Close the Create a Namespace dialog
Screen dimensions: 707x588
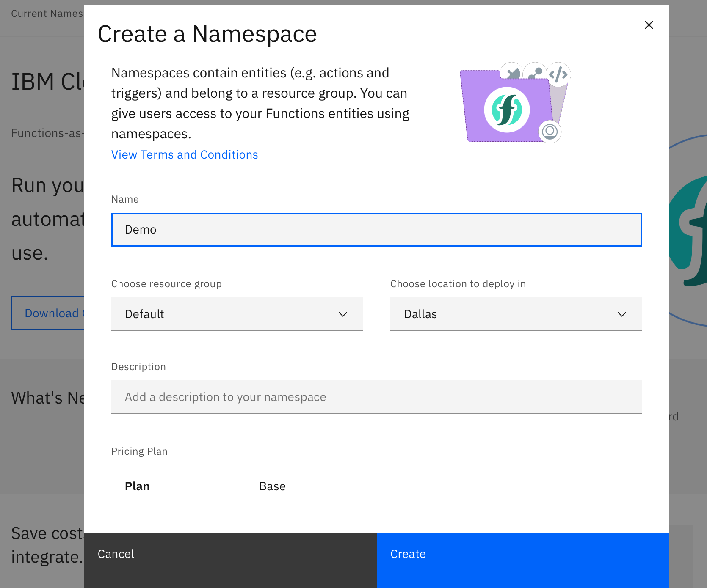pos(649,25)
